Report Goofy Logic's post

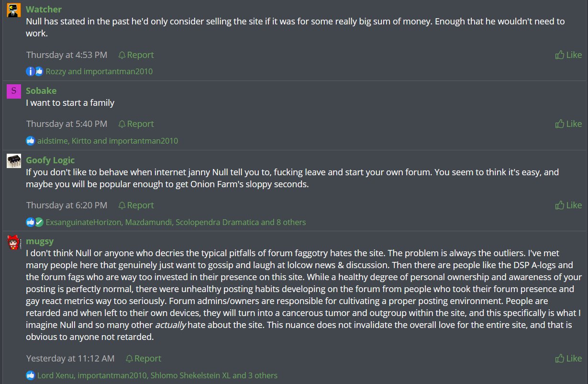point(136,205)
